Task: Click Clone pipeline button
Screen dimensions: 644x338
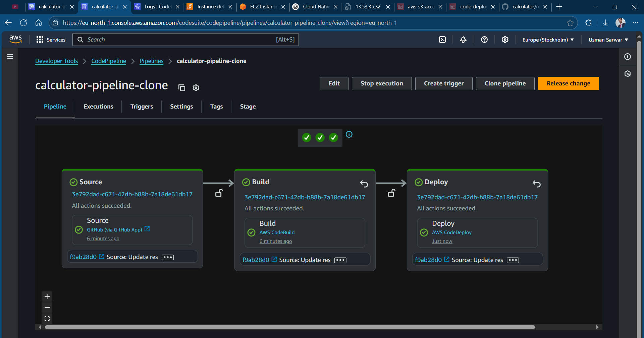Action: [x=505, y=83]
